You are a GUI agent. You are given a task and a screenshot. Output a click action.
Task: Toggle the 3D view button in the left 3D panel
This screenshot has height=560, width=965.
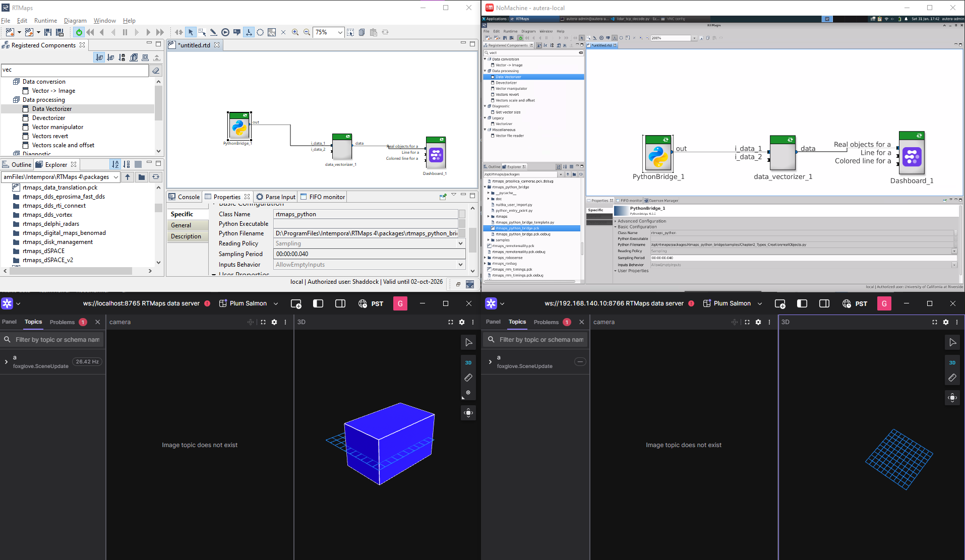[x=468, y=362]
